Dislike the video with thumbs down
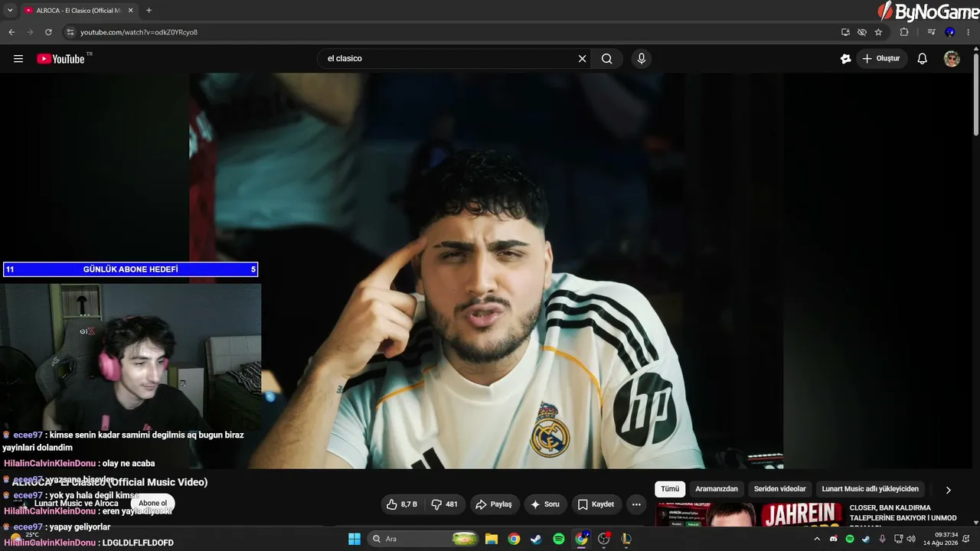The width and height of the screenshot is (980, 551). point(444,504)
